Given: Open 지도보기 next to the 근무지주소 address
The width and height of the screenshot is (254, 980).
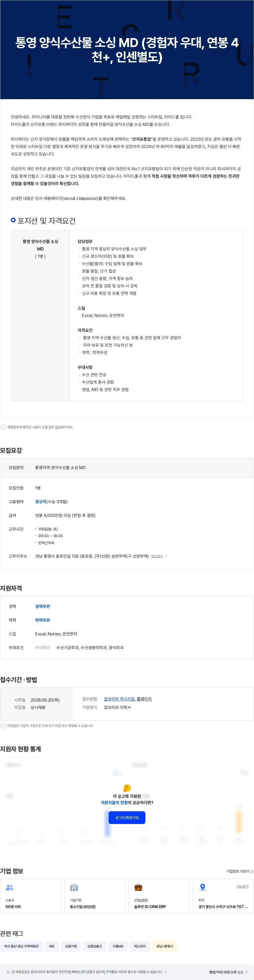Looking at the screenshot, I should [157, 556].
